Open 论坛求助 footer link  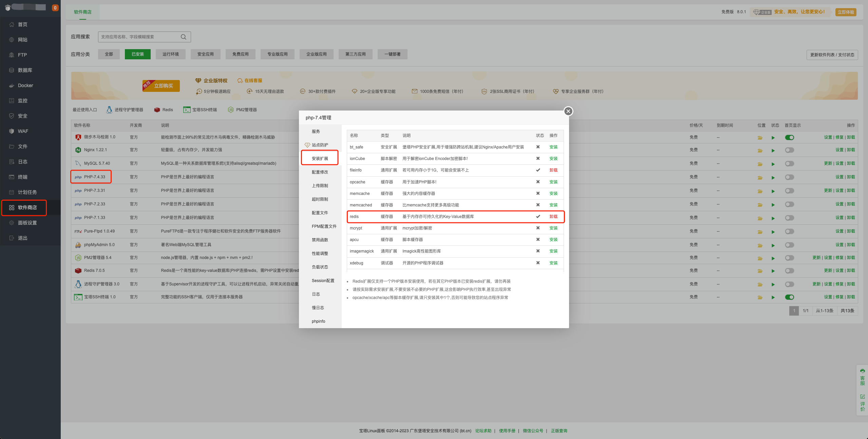483,431
